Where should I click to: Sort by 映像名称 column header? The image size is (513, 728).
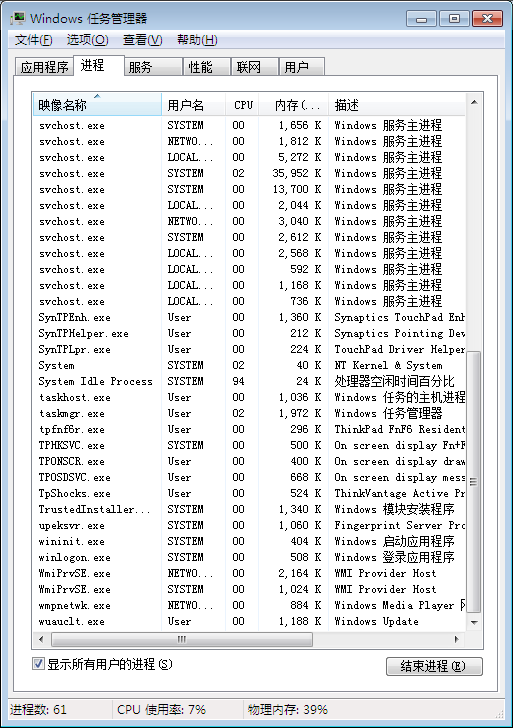[x=97, y=105]
